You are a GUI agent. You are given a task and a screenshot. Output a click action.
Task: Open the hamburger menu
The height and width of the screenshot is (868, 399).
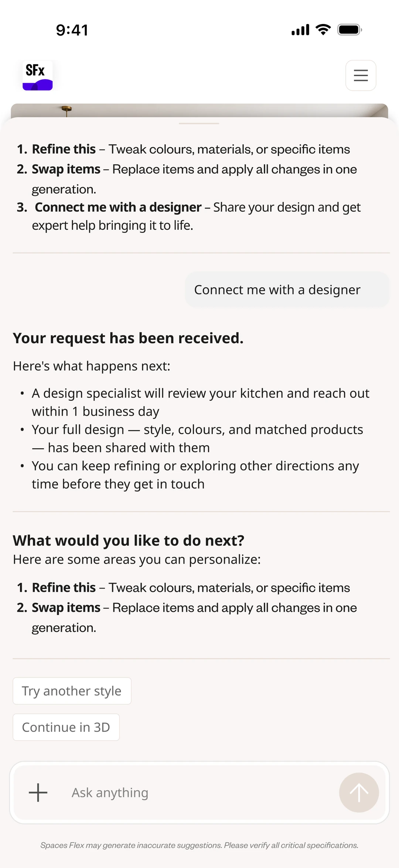tap(361, 75)
